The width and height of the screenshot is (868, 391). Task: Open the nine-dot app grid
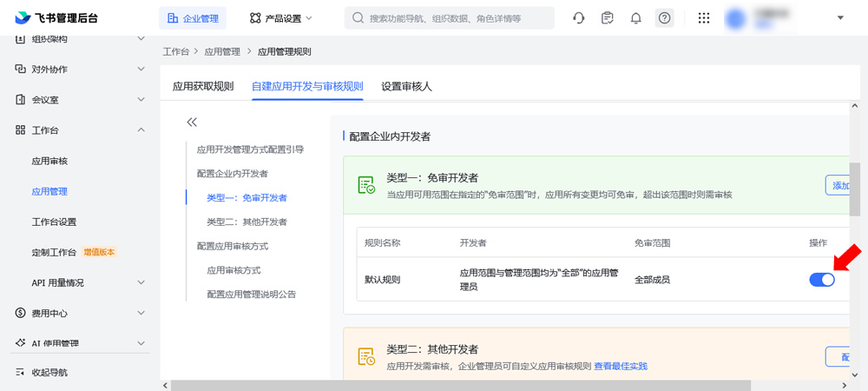click(704, 17)
